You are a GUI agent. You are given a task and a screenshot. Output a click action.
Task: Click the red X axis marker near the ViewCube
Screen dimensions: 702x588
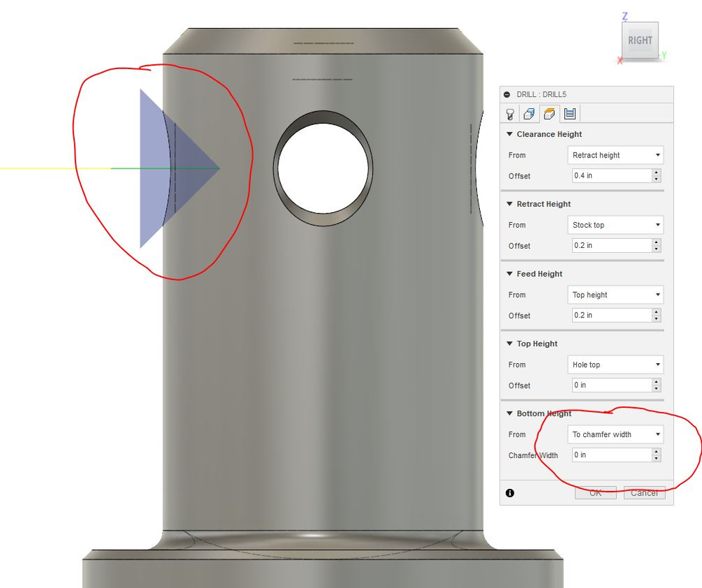[x=620, y=60]
